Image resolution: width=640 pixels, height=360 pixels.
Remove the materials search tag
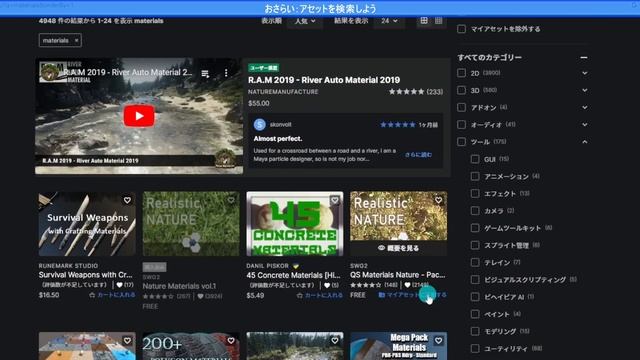pyautogui.click(x=76, y=40)
